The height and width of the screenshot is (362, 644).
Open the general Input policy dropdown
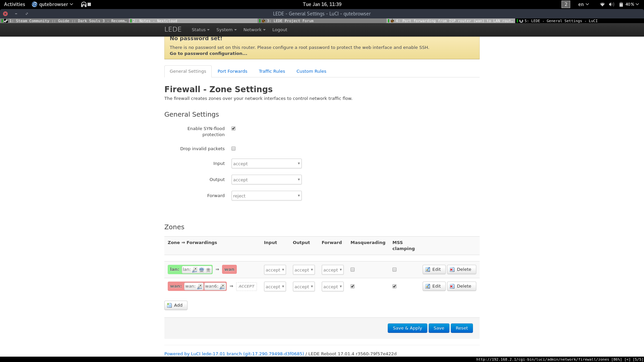tap(267, 164)
